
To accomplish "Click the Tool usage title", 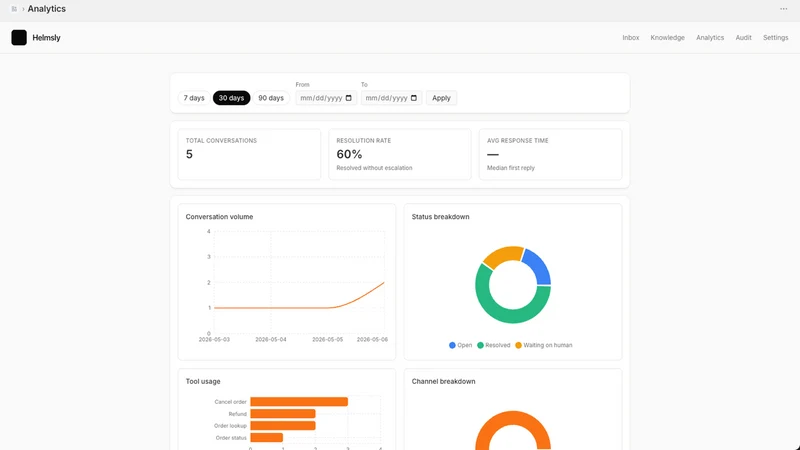I will [203, 382].
